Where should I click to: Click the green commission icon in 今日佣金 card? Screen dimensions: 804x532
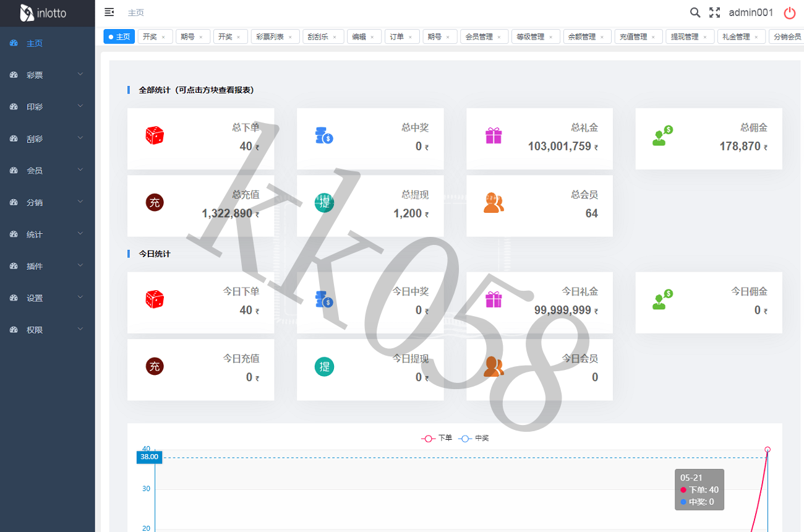(x=662, y=299)
